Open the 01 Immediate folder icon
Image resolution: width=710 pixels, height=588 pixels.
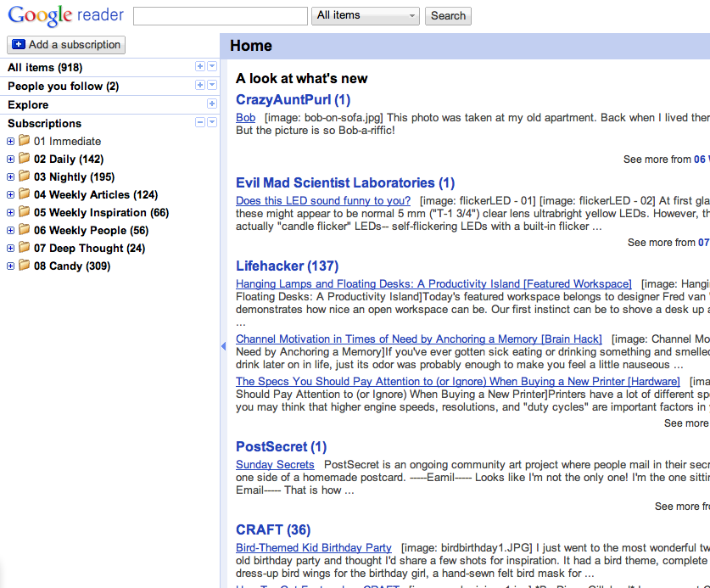pos(25,141)
